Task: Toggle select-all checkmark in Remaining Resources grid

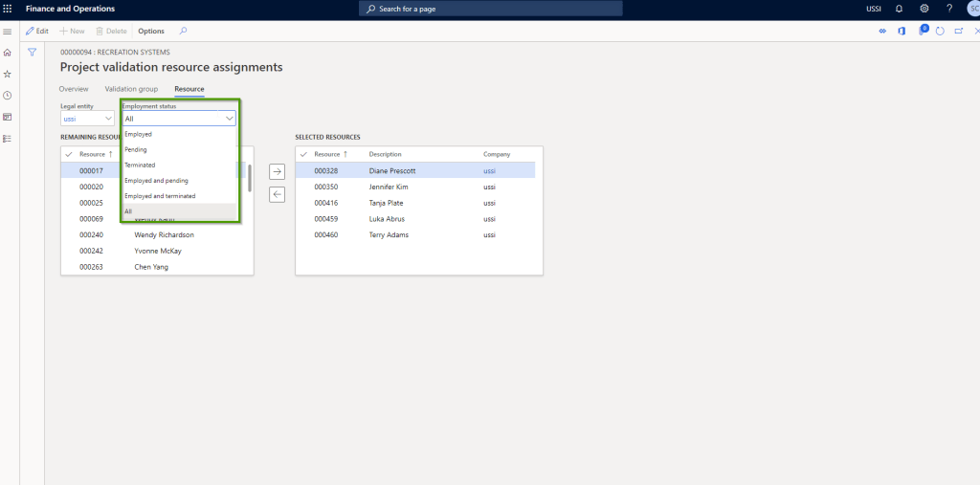Action: pos(68,154)
